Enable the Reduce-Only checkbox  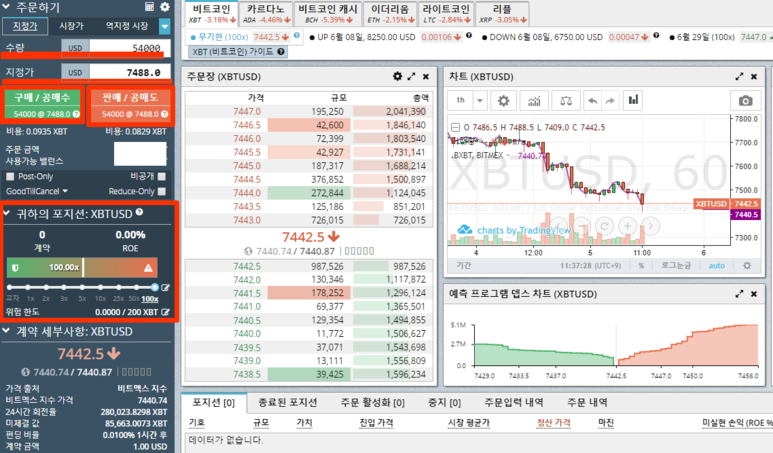162,191
